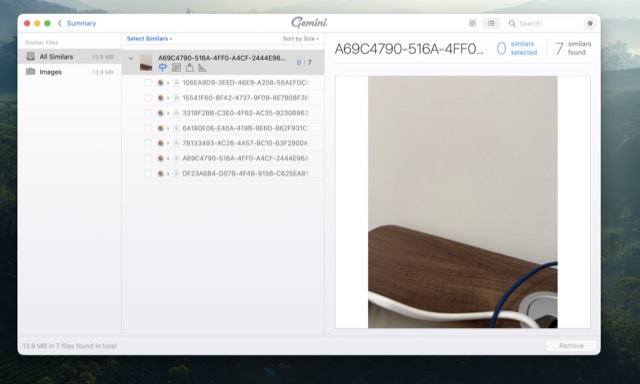Click Photos icon on 15541F60 row
The width and height of the screenshot is (640, 384).
(161, 98)
